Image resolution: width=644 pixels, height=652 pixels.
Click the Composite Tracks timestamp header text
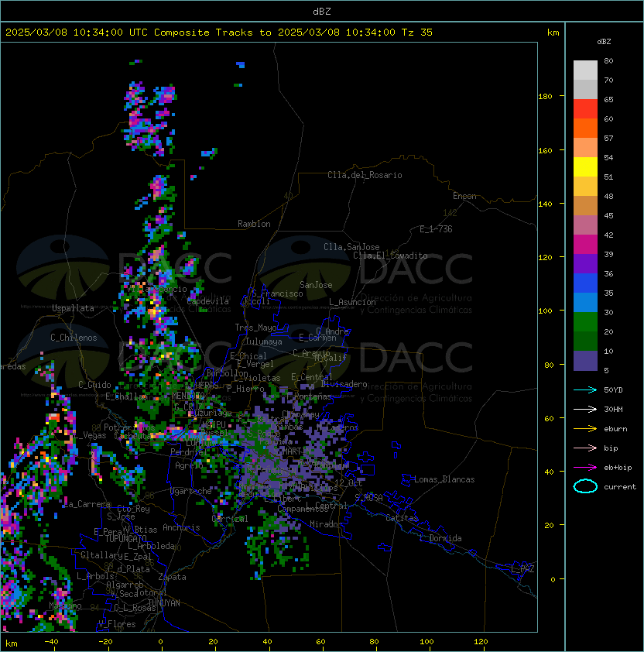coord(219,33)
